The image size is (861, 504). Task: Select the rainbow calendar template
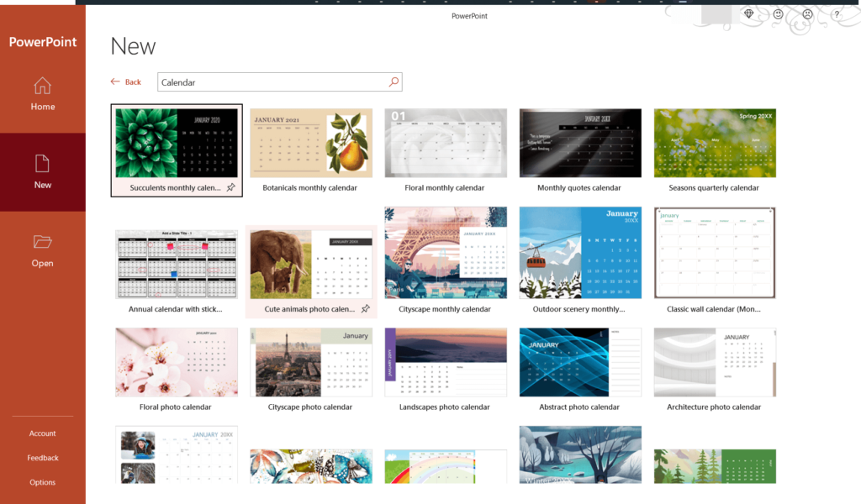(x=446, y=466)
